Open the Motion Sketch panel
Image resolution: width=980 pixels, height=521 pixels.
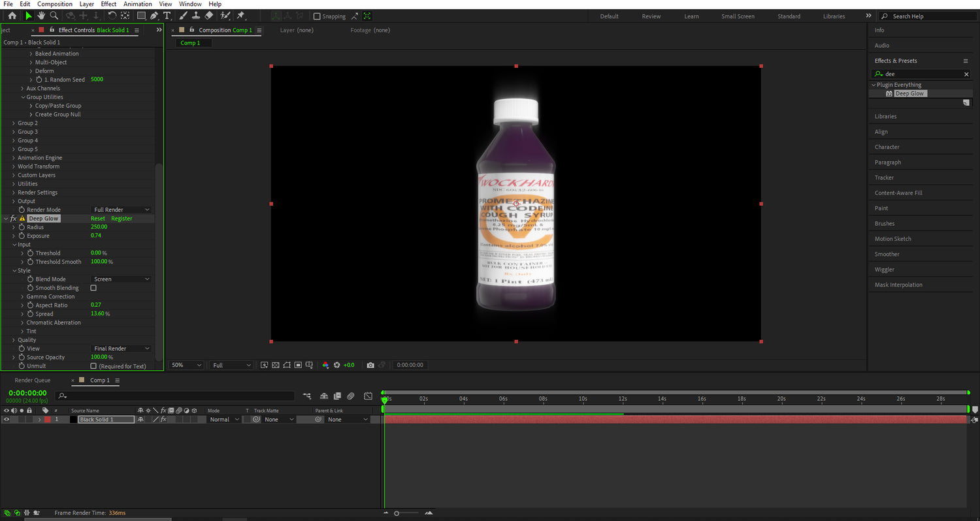(x=893, y=239)
